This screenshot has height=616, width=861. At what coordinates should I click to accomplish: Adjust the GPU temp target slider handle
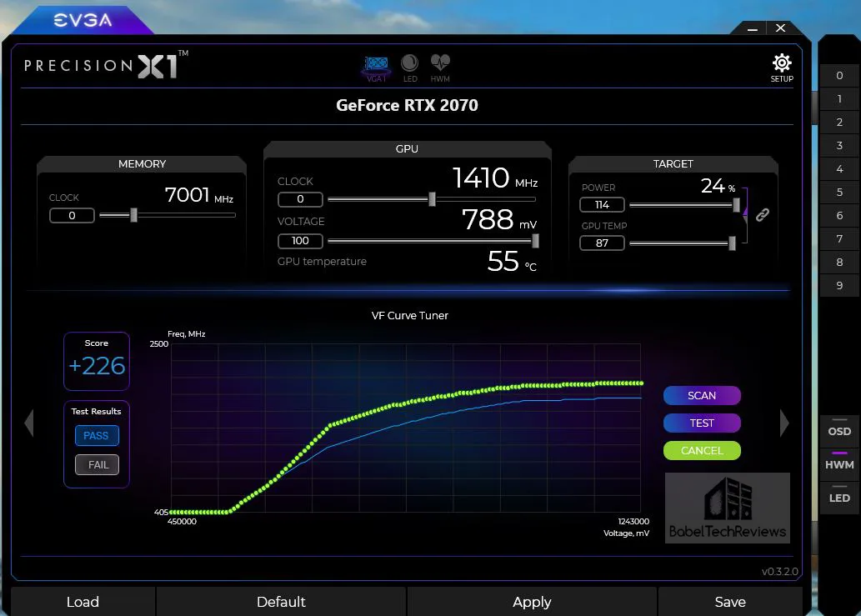[732, 243]
